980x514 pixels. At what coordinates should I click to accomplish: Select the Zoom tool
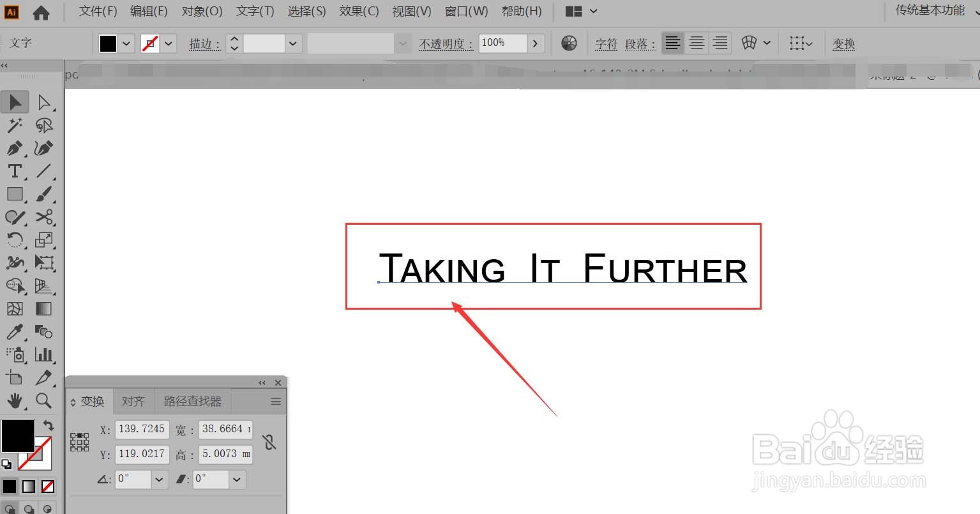(x=44, y=401)
